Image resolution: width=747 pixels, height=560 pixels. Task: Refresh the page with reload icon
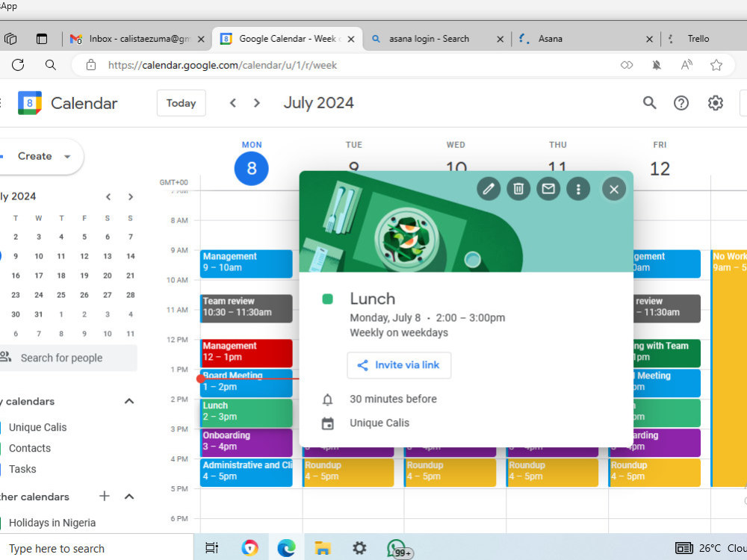[18, 65]
